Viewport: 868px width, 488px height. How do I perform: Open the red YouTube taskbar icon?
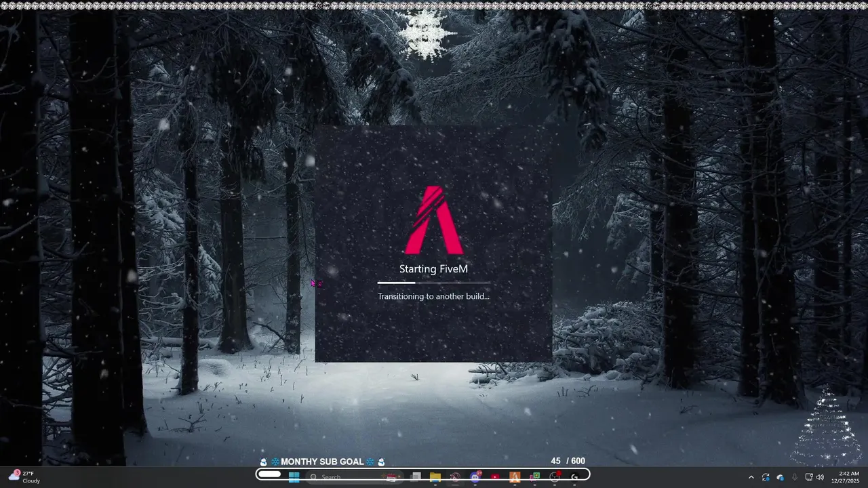point(495,477)
